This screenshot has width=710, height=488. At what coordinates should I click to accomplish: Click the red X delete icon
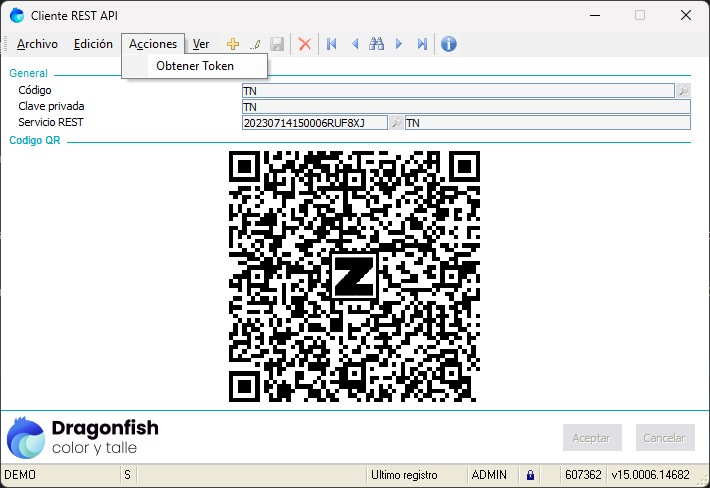pyautogui.click(x=305, y=44)
